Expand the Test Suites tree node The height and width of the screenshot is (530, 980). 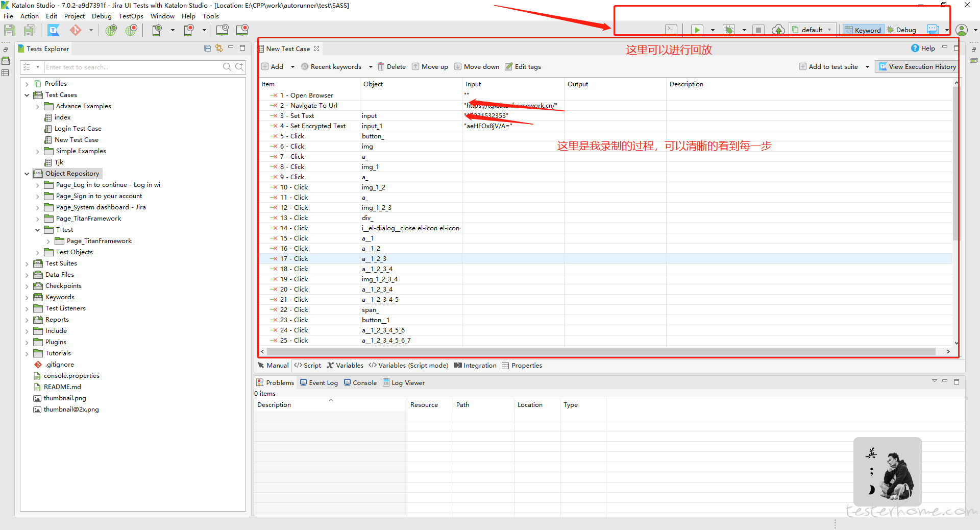pyautogui.click(x=27, y=263)
